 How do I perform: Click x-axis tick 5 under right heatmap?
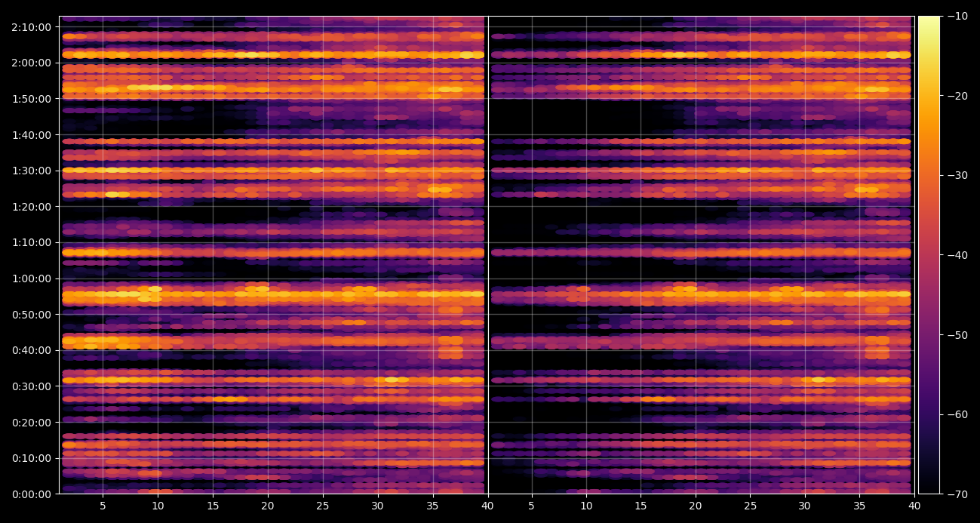531,506
